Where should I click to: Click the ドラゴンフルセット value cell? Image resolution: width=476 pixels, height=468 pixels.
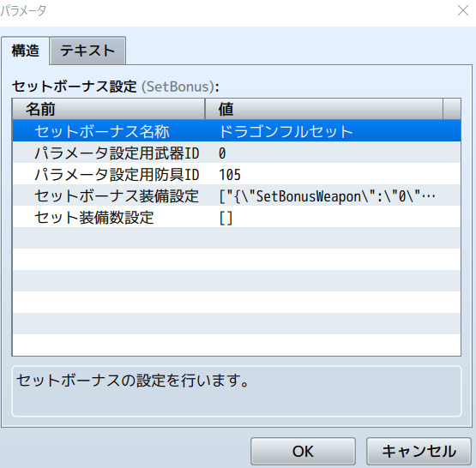pyautogui.click(x=286, y=131)
